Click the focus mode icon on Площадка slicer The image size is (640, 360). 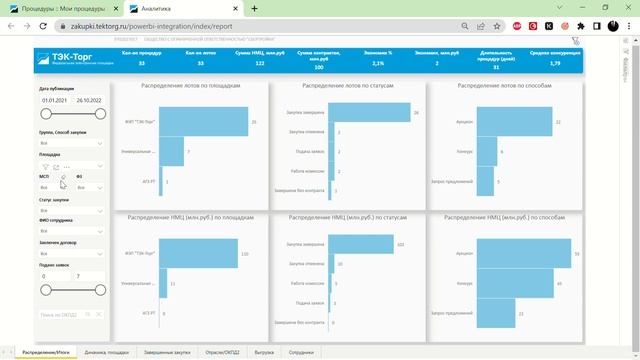coord(56,167)
